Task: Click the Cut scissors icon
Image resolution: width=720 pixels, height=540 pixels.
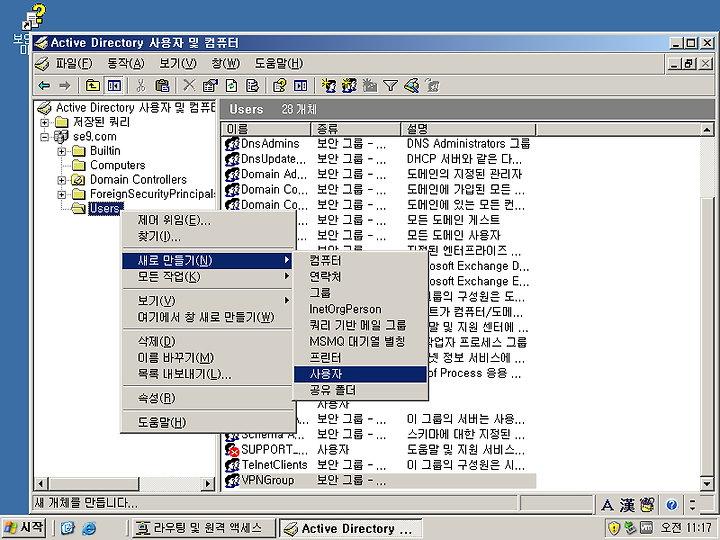Action: (141, 85)
